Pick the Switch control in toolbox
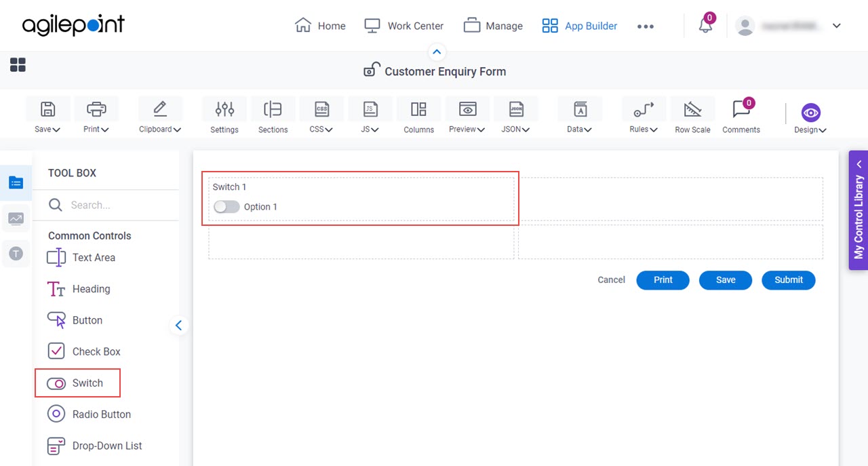This screenshot has width=868, height=466. coord(75,383)
